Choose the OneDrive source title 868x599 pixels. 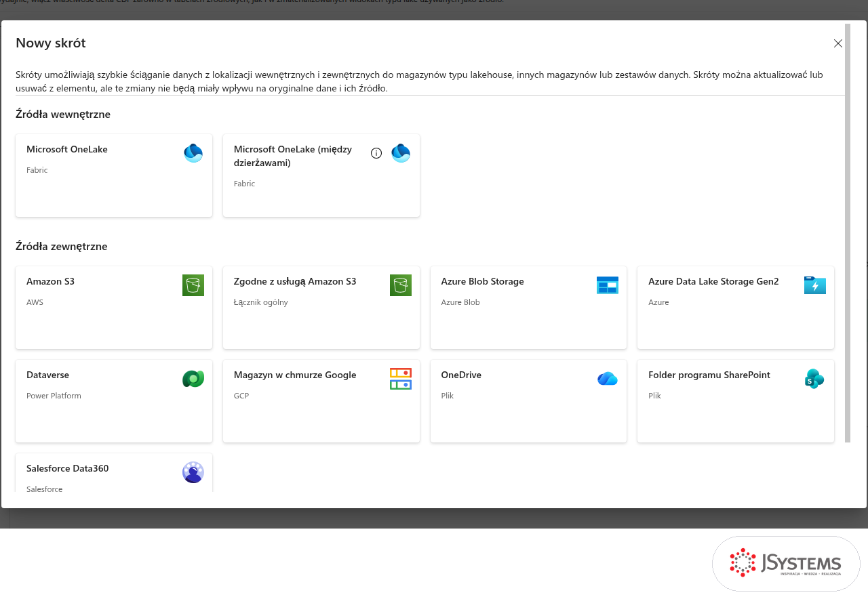click(x=461, y=375)
